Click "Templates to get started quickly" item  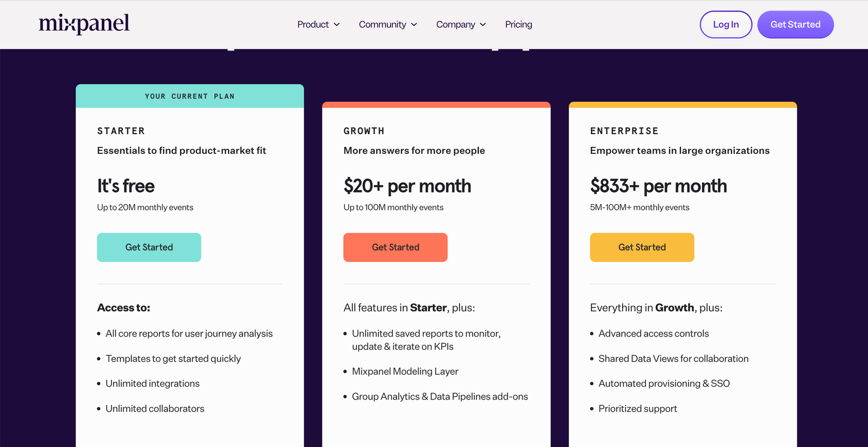pos(173,359)
